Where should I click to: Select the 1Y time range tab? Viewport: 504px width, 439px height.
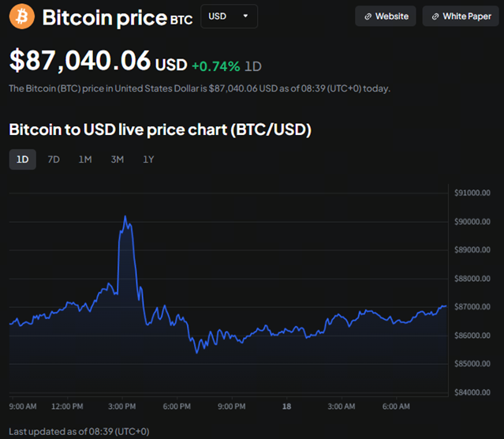[148, 159]
